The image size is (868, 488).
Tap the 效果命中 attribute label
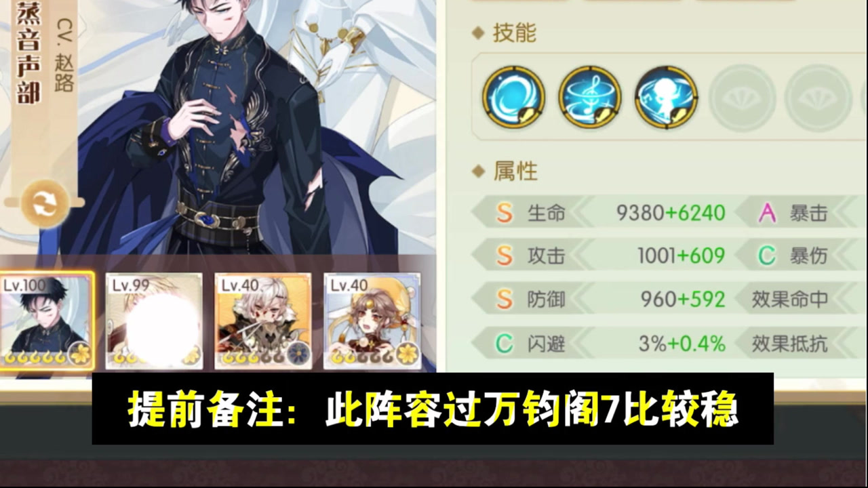click(790, 299)
